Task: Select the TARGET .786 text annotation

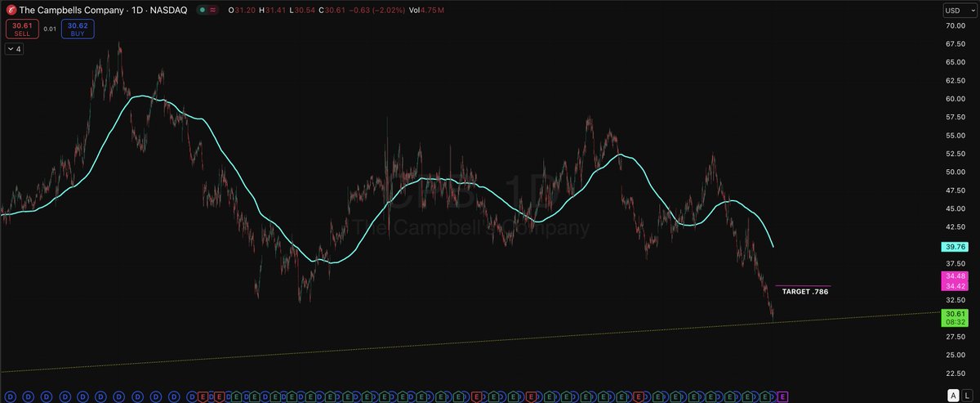Action: click(805, 292)
